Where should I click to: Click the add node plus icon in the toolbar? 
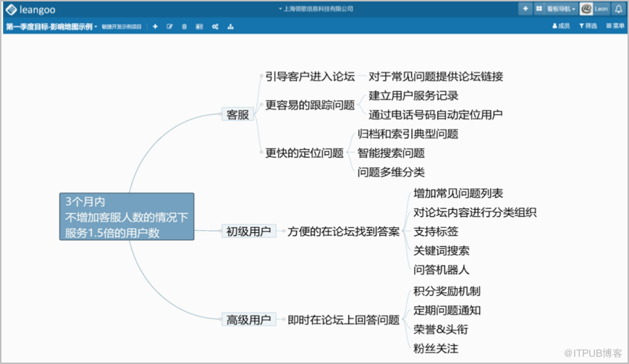coord(155,27)
